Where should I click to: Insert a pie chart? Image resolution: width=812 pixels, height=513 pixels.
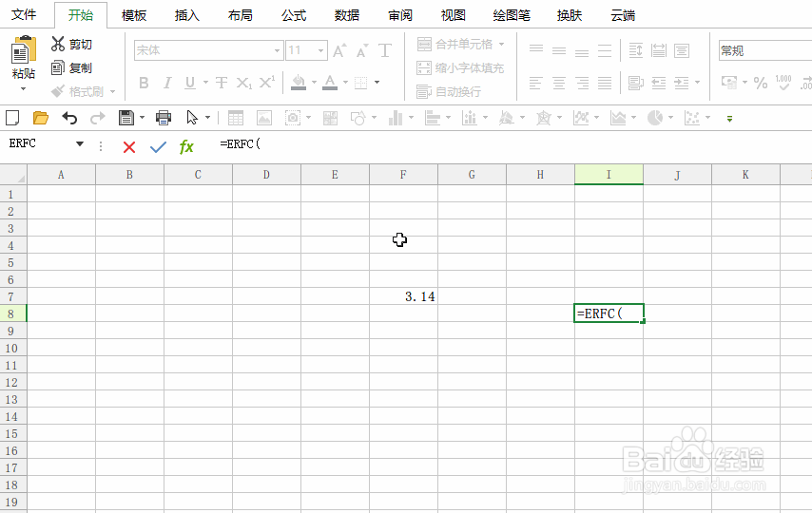click(x=655, y=118)
